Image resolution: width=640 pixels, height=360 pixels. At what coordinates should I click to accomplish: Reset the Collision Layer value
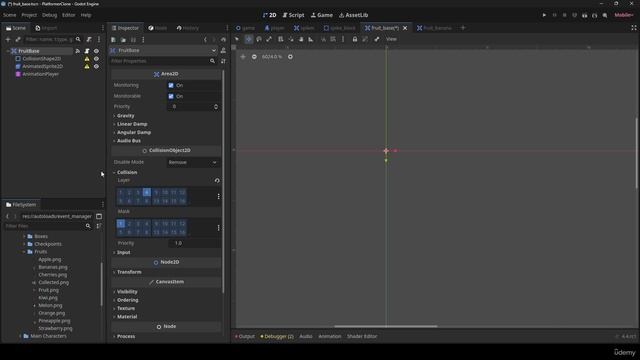[x=217, y=180]
